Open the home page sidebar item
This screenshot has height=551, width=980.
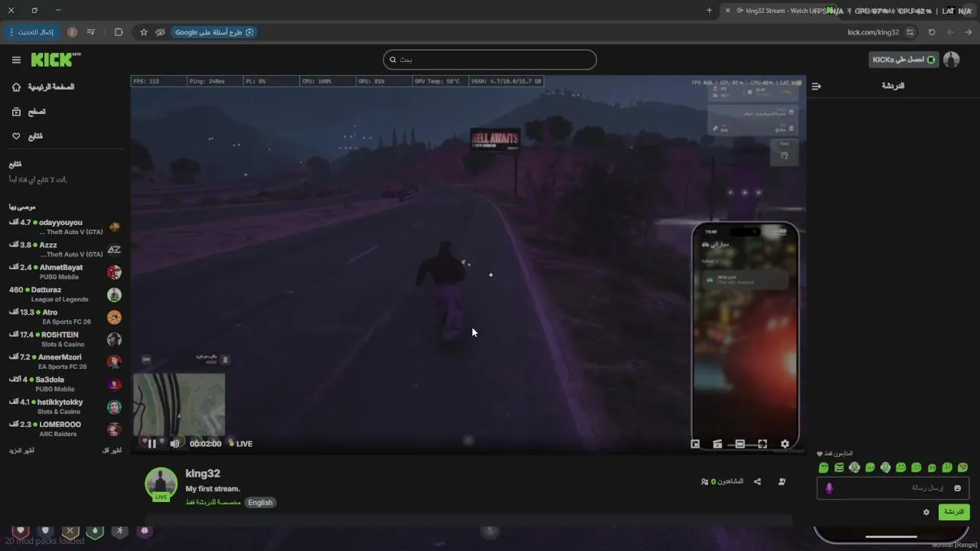pyautogui.click(x=43, y=87)
